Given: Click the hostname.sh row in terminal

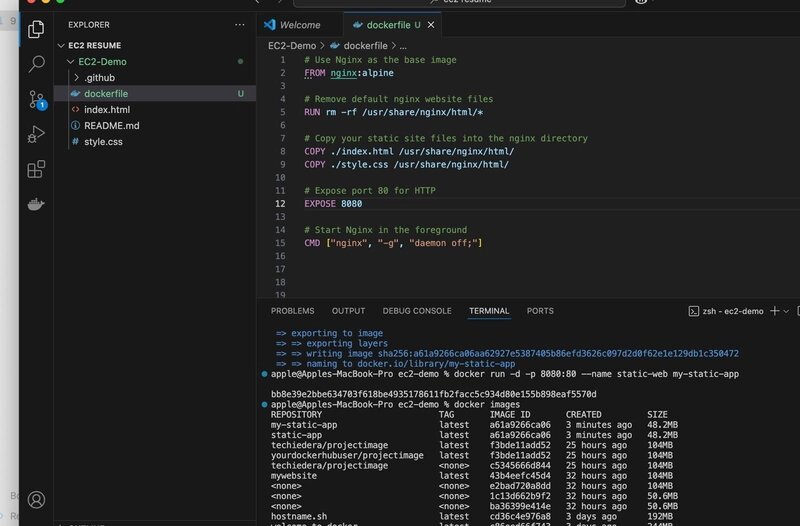Looking at the screenshot, I should tap(472, 516).
